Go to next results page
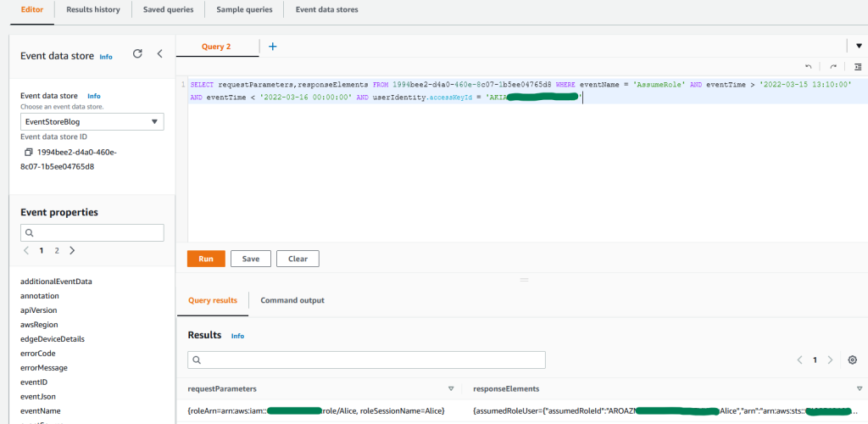 point(830,360)
